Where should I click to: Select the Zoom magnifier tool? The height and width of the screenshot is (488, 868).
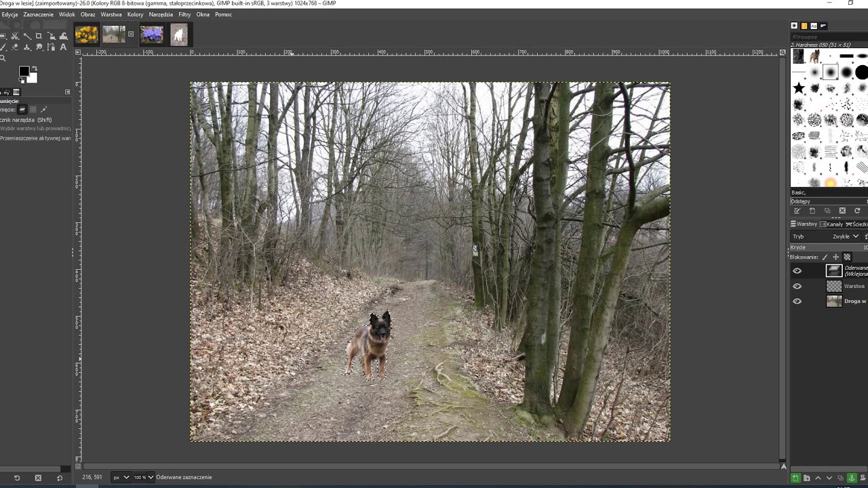(x=3, y=58)
